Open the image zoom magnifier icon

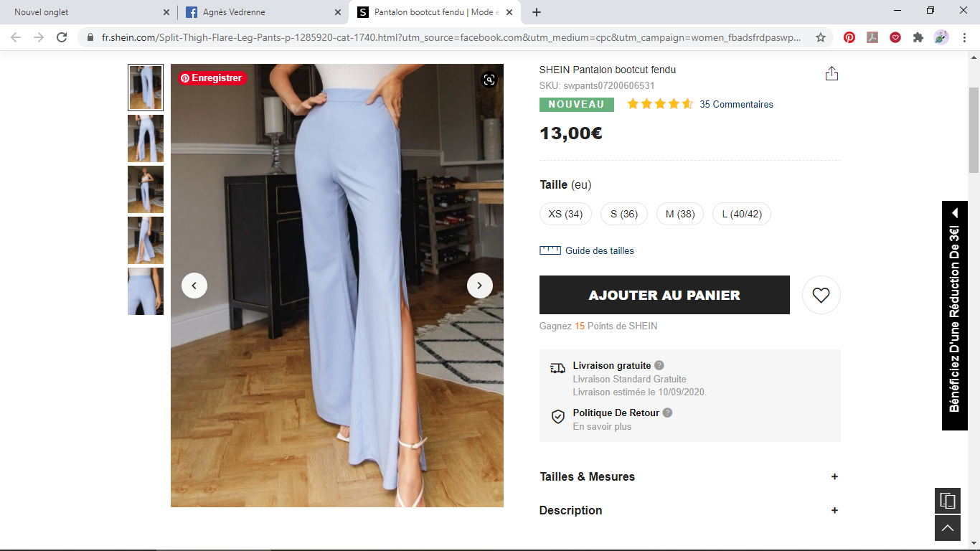tap(489, 80)
